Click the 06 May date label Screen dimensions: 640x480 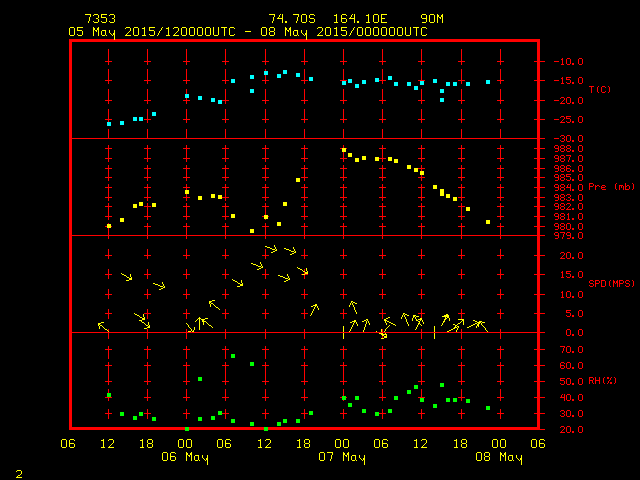pos(186,457)
